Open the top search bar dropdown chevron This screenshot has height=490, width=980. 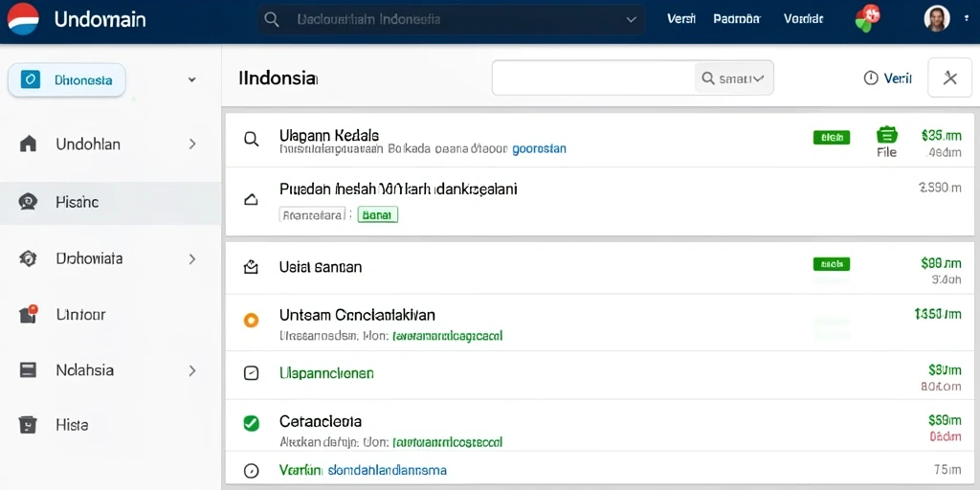(630, 19)
